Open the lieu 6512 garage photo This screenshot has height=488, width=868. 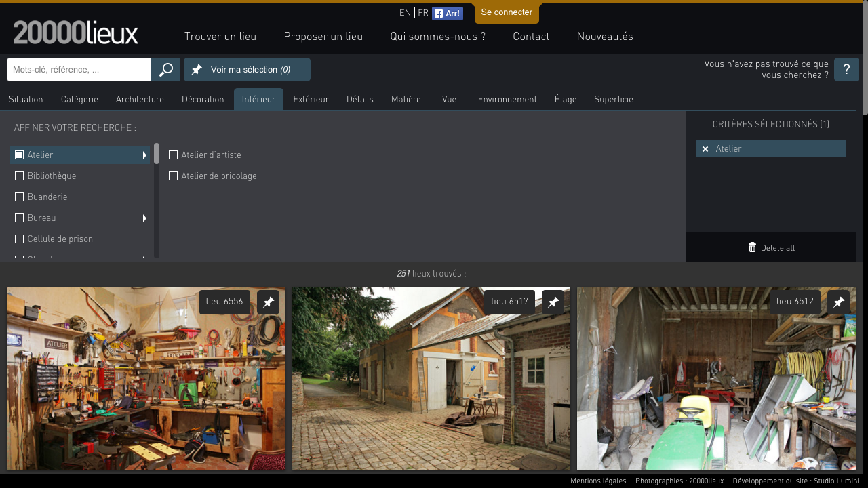pos(716,378)
